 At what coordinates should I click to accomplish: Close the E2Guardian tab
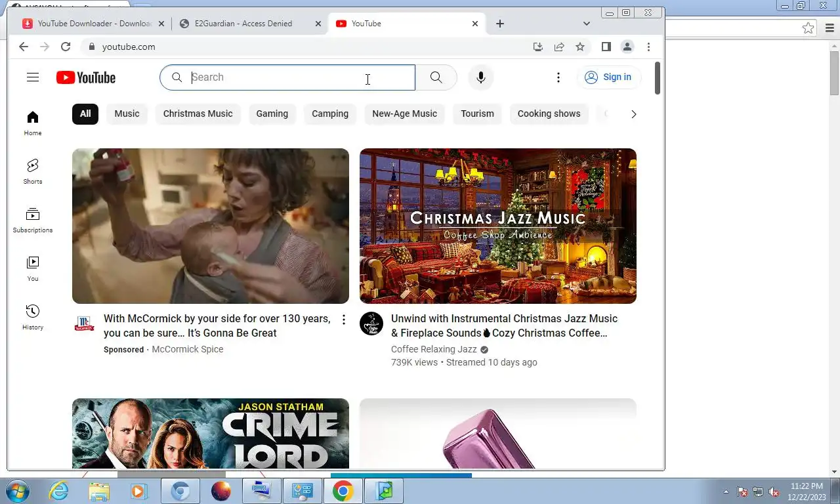click(318, 24)
